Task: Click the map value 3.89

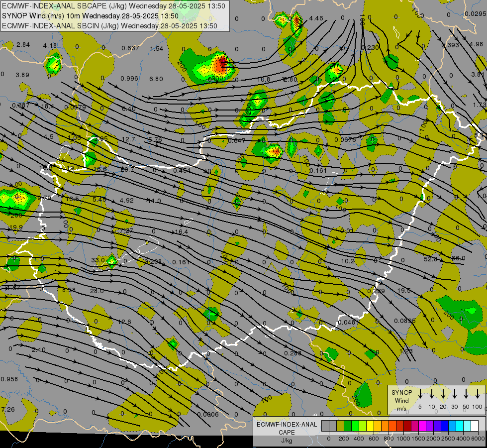Action: point(22,75)
